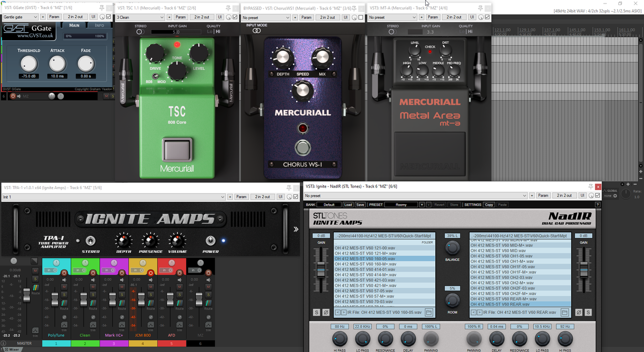Select Hi quality on TSC pedal
The width and height of the screenshot is (644, 352).
pyautogui.click(x=218, y=32)
